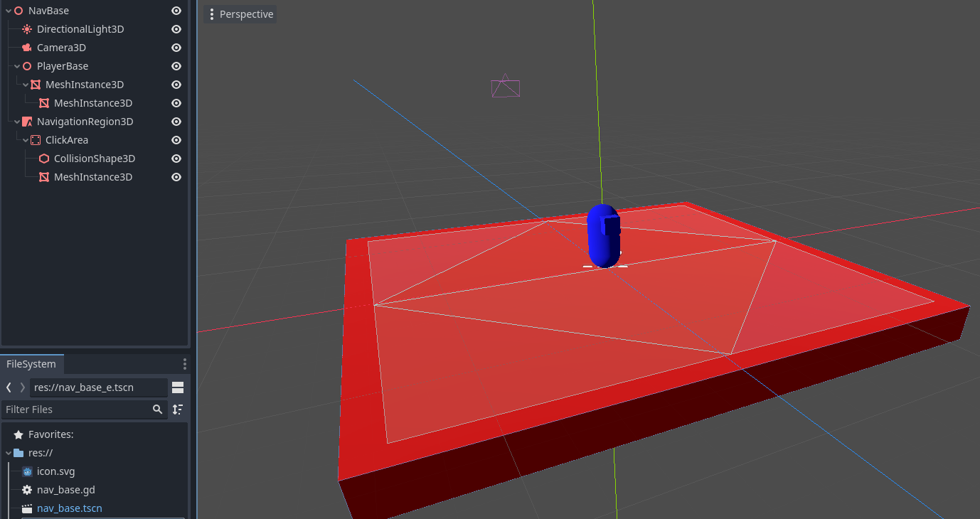Click the nav_base.tscn scene clapper icon
This screenshot has height=519, width=980.
[27, 508]
